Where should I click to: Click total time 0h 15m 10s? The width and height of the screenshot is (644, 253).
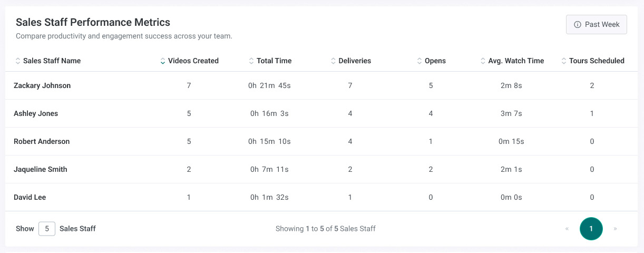coord(269,141)
